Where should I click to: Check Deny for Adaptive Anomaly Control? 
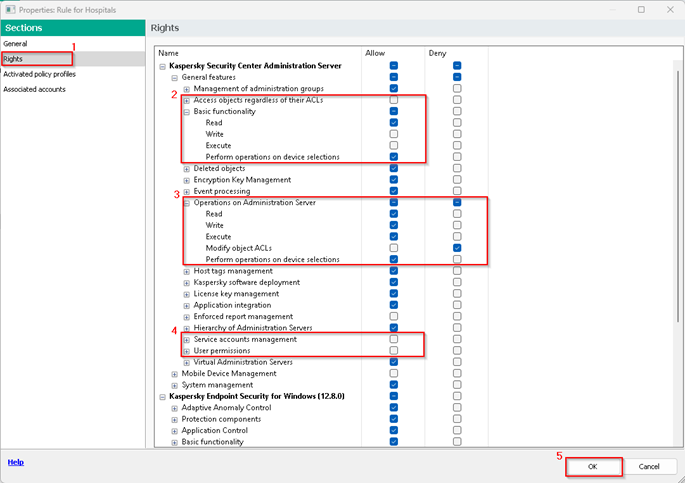pos(457,407)
